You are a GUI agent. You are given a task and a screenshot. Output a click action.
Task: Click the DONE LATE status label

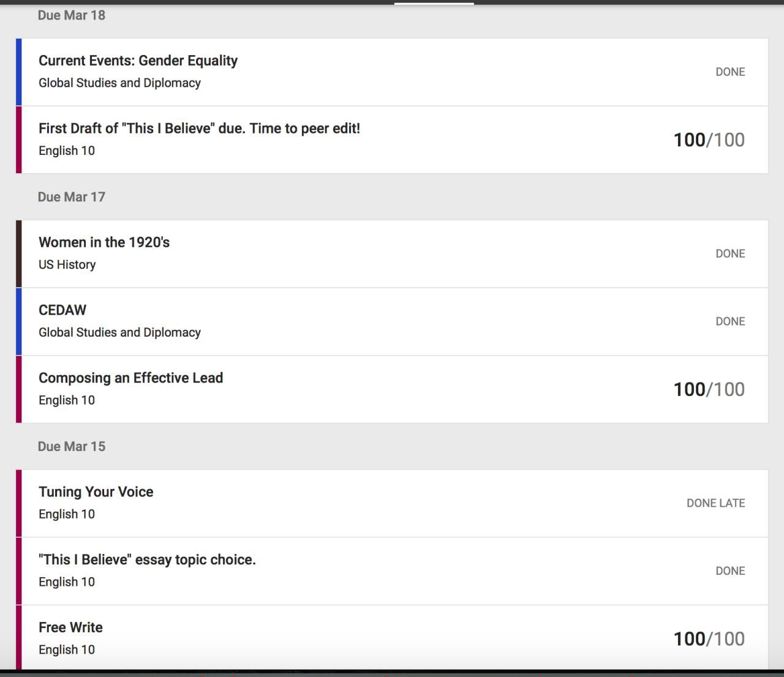point(715,503)
